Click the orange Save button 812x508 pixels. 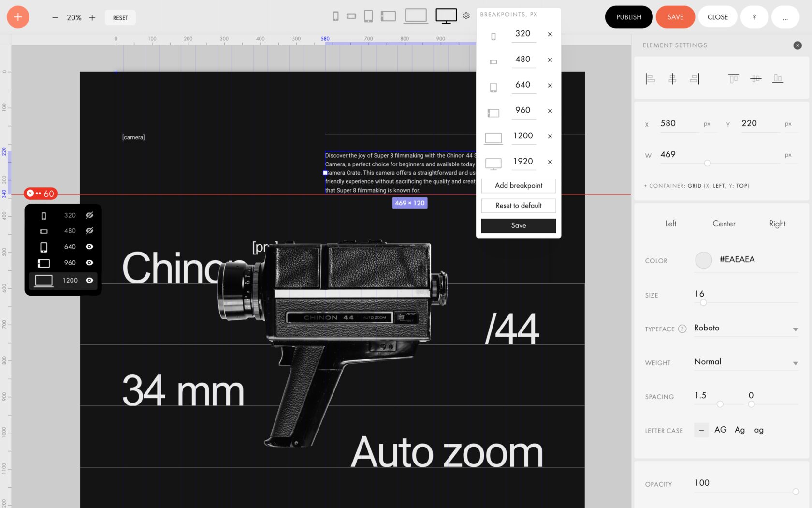pyautogui.click(x=675, y=17)
